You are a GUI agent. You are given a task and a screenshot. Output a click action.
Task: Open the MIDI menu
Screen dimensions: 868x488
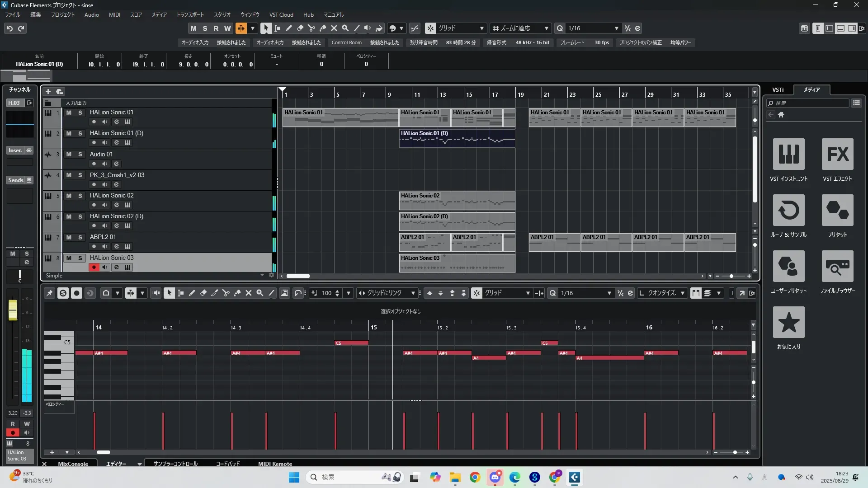click(114, 15)
